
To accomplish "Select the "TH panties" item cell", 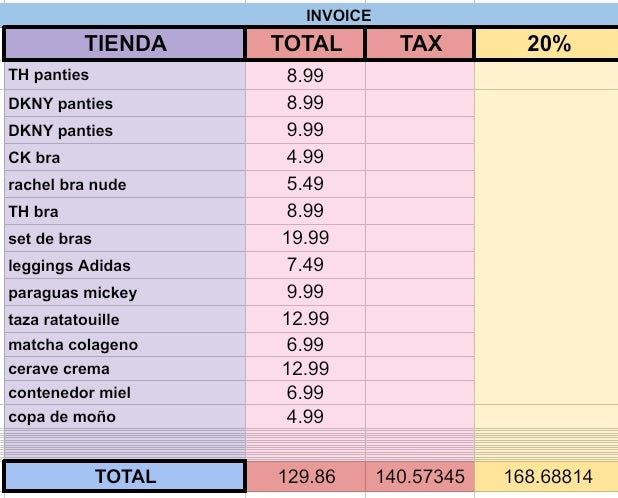I will tap(125, 75).
